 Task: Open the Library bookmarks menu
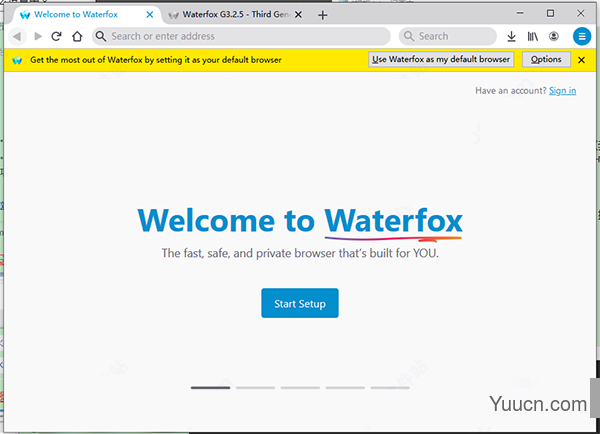click(533, 36)
